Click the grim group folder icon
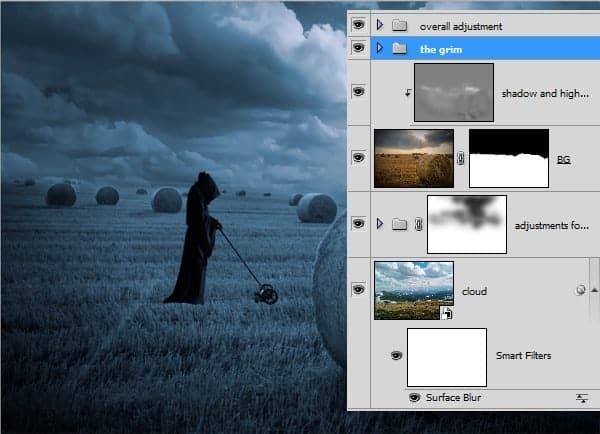This screenshot has height=434, width=600. pos(399,48)
